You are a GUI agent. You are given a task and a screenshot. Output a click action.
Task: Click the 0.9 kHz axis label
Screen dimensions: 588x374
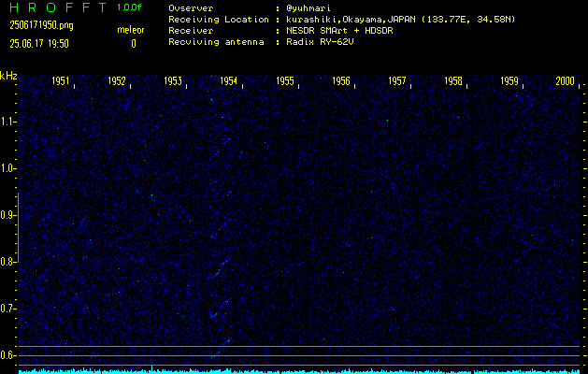tap(7, 215)
